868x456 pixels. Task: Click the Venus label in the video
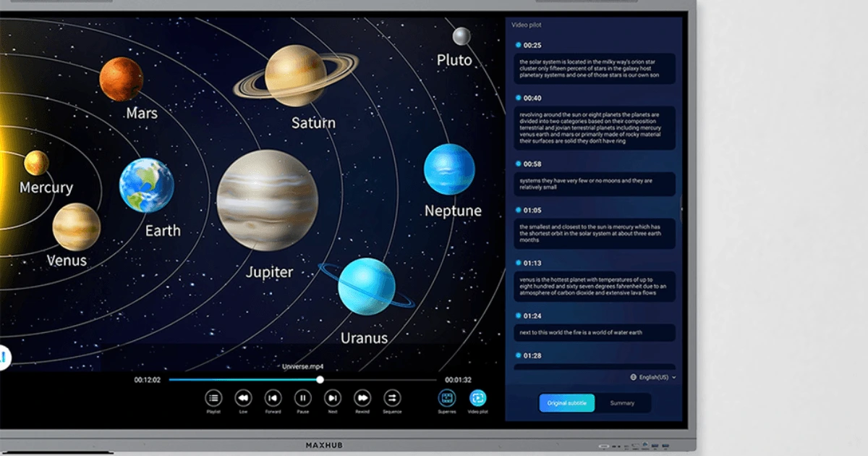click(67, 260)
